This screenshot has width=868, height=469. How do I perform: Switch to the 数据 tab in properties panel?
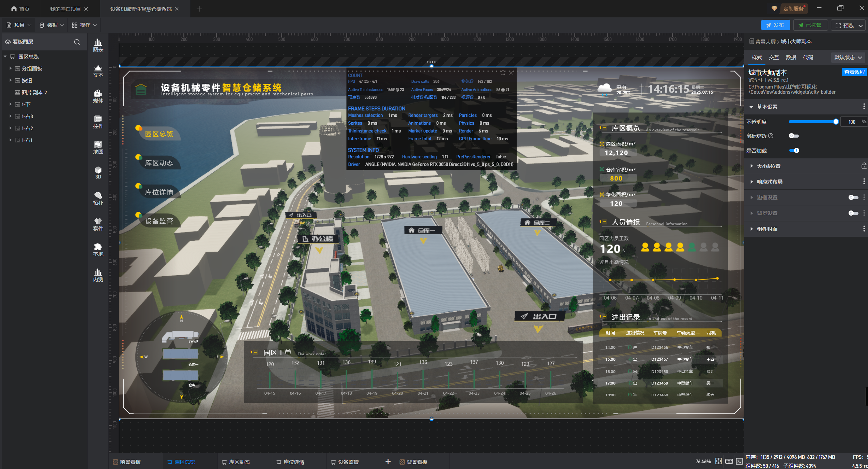click(x=791, y=57)
